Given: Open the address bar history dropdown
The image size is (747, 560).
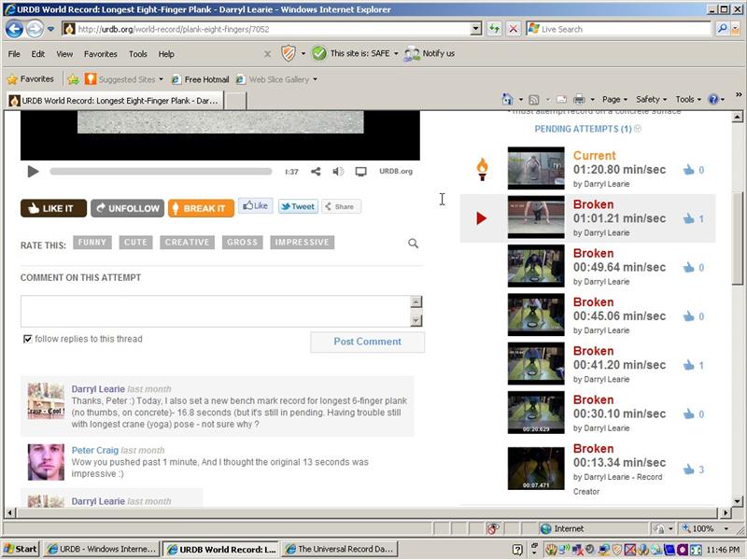Looking at the screenshot, I should pos(475,29).
